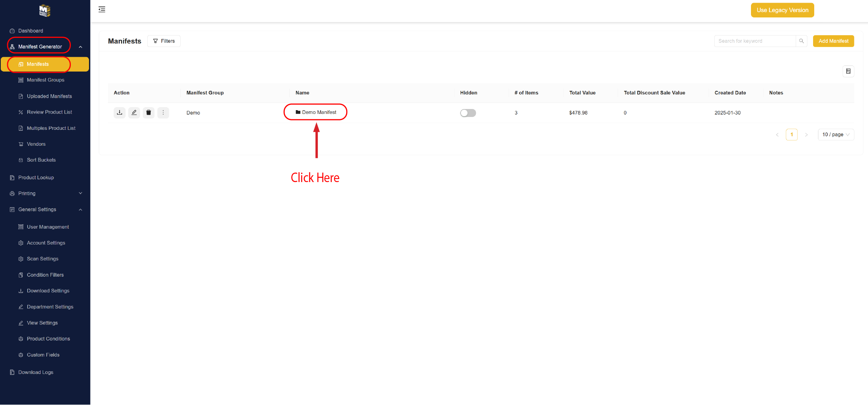The image size is (868, 405).
Task: Click the Search for keyword field
Action: pos(754,41)
